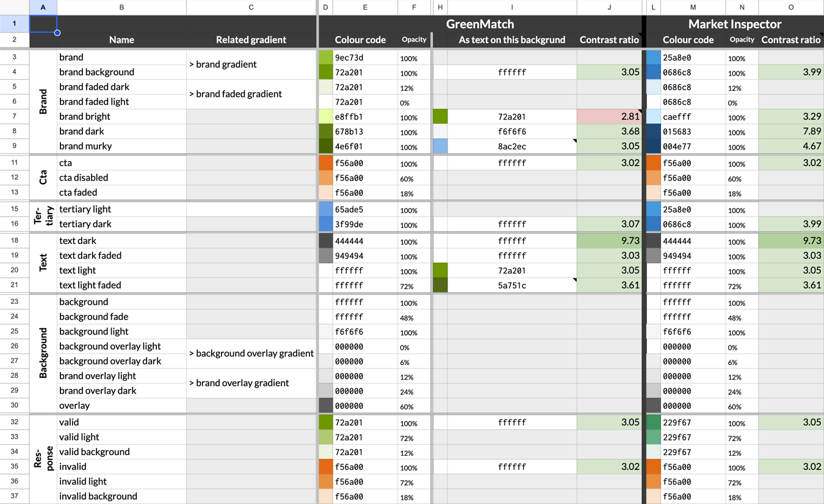Click the '> brand faded gradient' cell
Image resolution: width=824 pixels, height=504 pixels.
(x=251, y=95)
